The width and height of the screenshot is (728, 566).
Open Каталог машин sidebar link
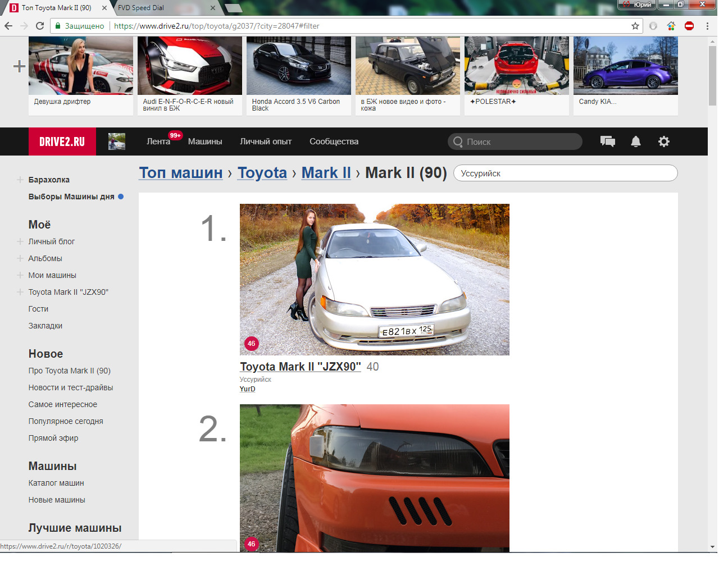coord(56,483)
